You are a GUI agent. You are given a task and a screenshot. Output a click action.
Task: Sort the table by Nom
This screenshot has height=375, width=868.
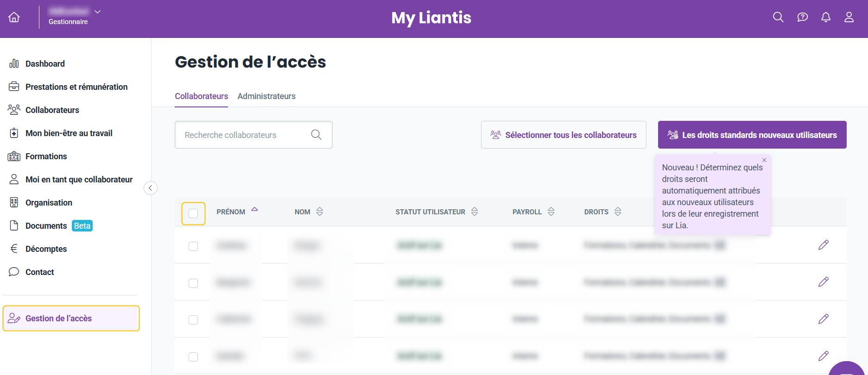point(320,212)
